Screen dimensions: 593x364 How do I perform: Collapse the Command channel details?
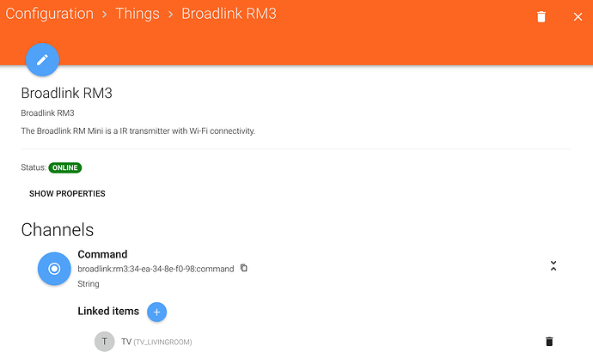[x=553, y=266]
